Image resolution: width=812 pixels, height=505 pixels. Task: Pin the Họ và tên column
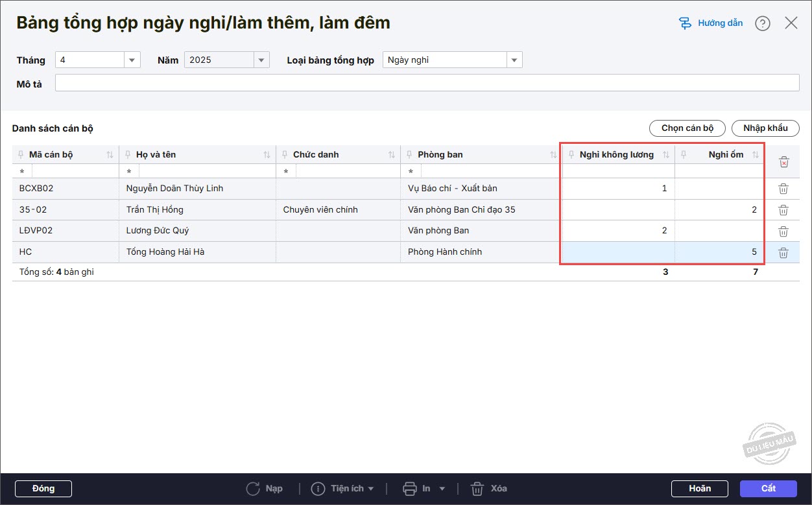point(128,155)
